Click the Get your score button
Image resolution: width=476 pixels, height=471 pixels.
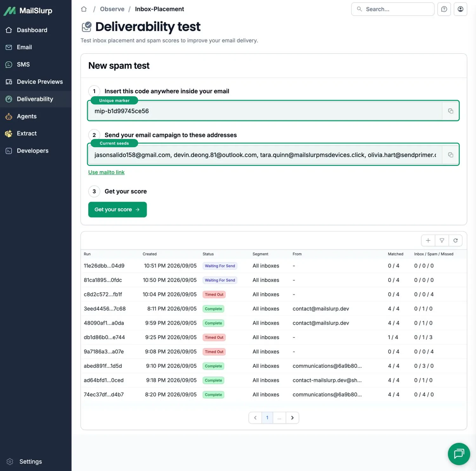pos(117,210)
